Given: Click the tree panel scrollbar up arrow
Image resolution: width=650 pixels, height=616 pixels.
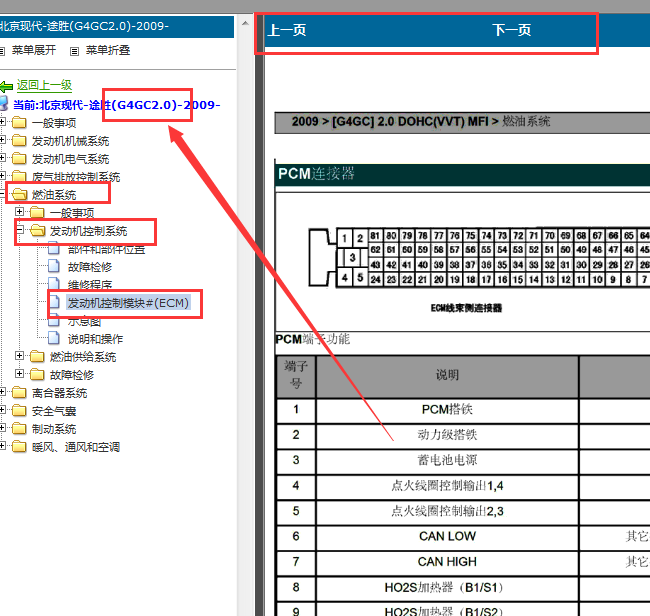Looking at the screenshot, I should (245, 23).
